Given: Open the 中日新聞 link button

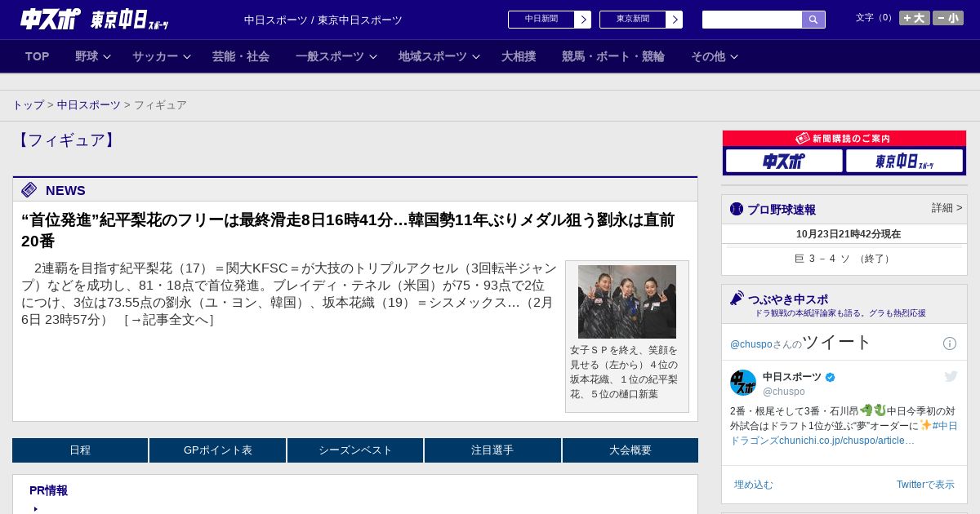Looking at the screenshot, I should [x=541, y=20].
